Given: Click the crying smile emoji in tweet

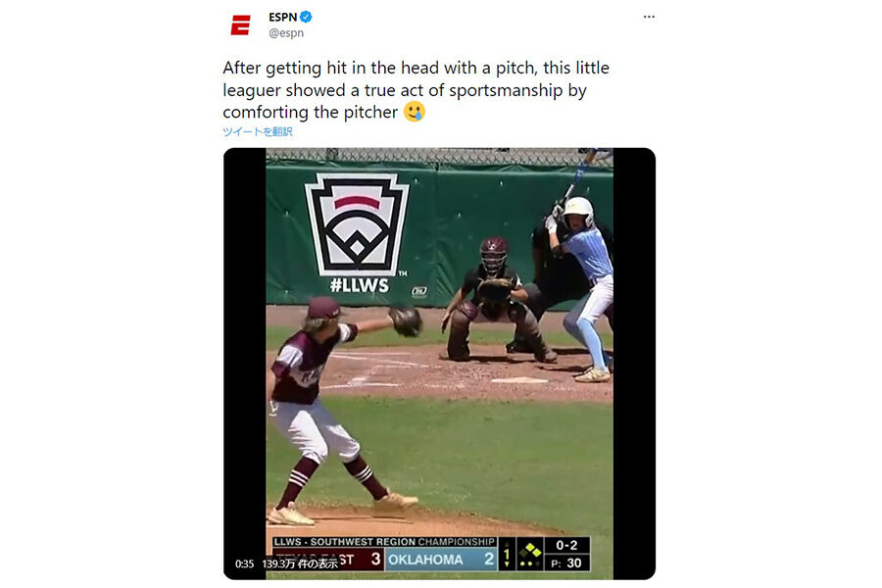Looking at the screenshot, I should [415, 112].
